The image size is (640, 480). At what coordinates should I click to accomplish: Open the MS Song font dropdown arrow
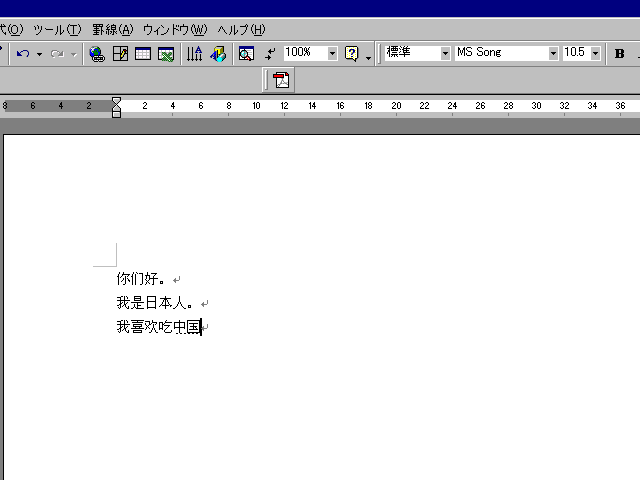(x=553, y=53)
